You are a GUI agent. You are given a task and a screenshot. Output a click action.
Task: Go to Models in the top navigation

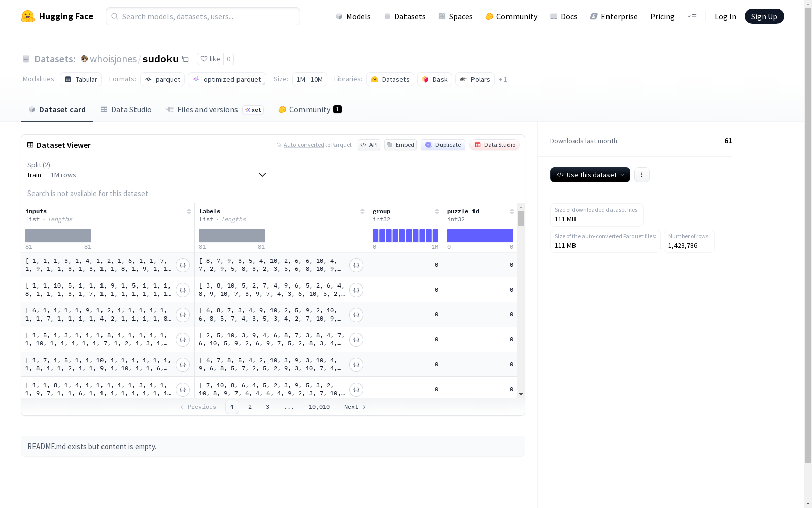(353, 16)
